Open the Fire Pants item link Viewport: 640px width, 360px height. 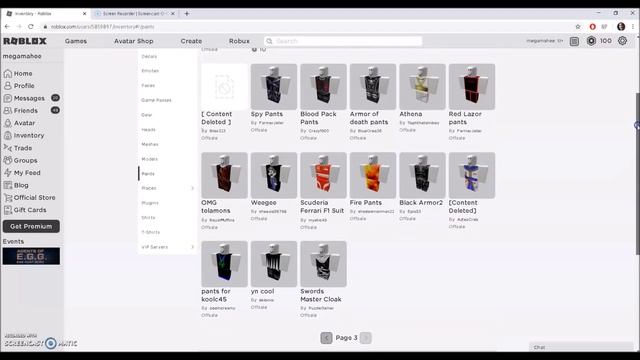pyautogui.click(x=366, y=203)
